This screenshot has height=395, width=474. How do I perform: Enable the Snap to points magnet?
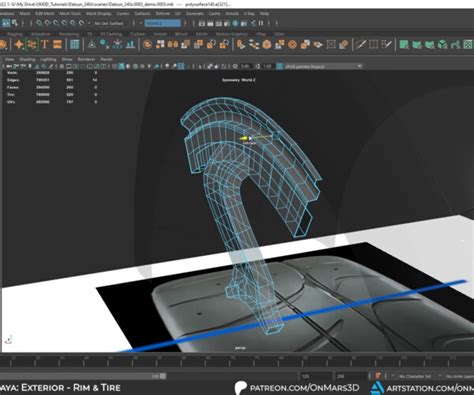coord(56,23)
